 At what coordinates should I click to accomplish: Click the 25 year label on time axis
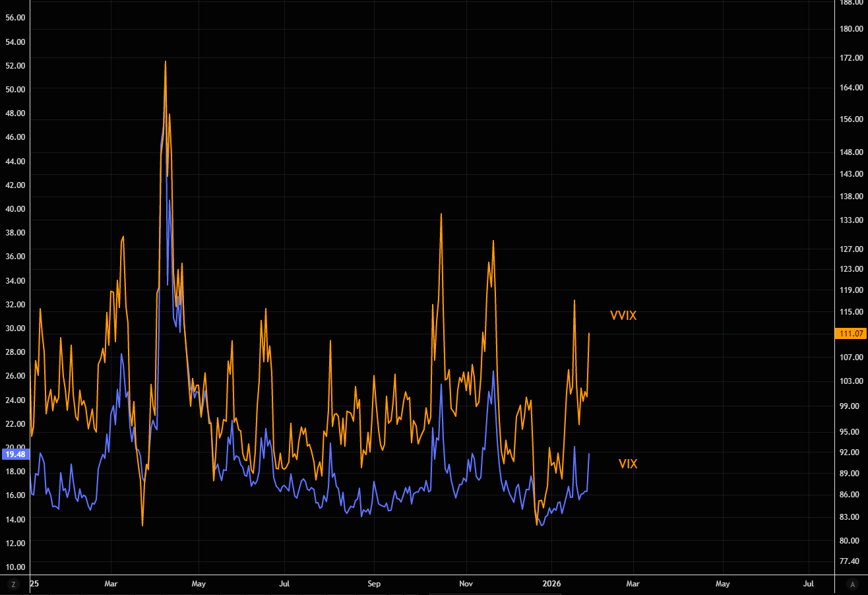[34, 584]
